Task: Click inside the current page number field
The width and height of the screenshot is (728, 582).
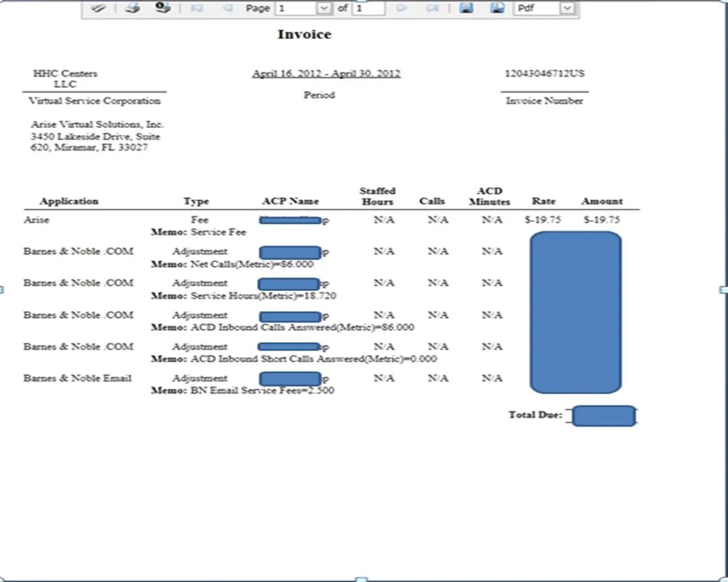Action: click(x=295, y=8)
